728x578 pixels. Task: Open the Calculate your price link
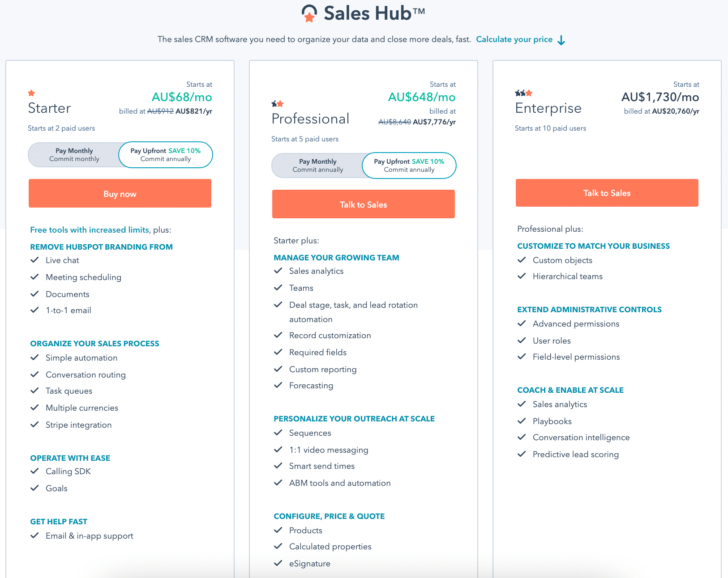click(x=514, y=39)
